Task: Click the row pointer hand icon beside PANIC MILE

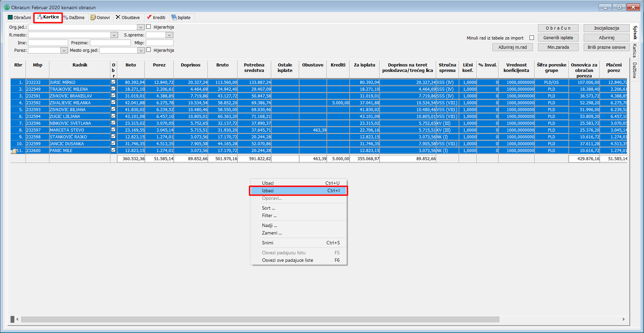Action: 14,151
